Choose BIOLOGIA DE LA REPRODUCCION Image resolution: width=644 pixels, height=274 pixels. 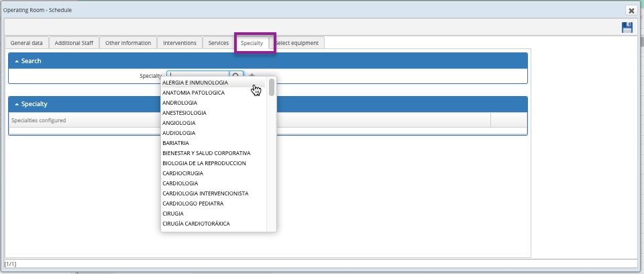213,163
